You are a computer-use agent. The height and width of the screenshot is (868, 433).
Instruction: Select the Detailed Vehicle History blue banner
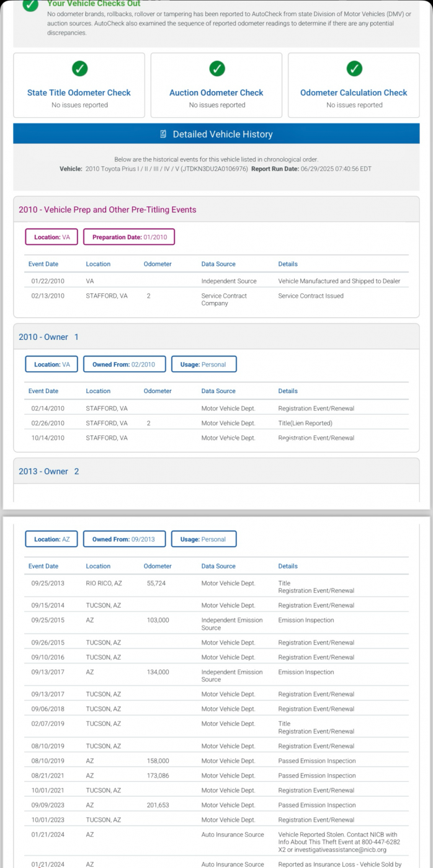click(216, 134)
